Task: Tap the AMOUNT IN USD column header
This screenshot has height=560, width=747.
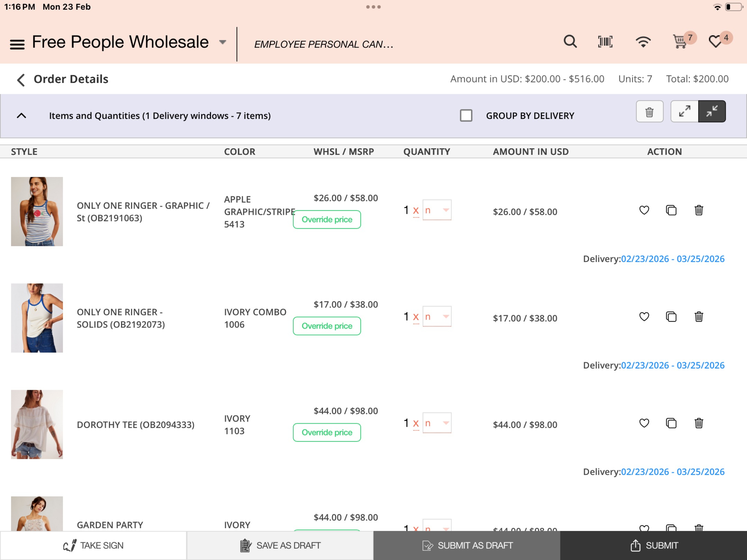Action: (x=531, y=152)
